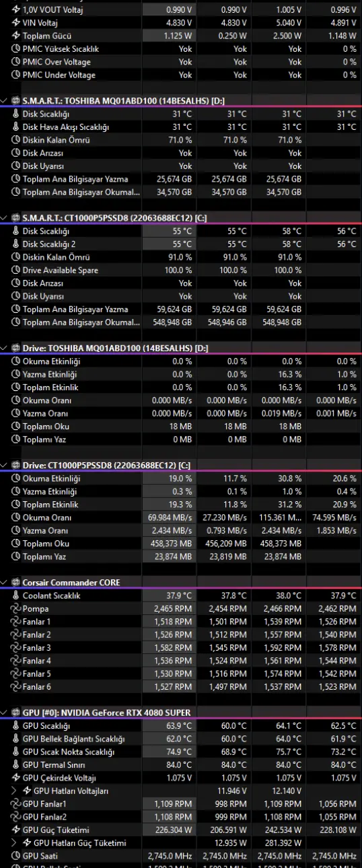The height and width of the screenshot is (868, 362).
Task: Select the Fanlar 4 row label
Action: [x=36, y=661]
